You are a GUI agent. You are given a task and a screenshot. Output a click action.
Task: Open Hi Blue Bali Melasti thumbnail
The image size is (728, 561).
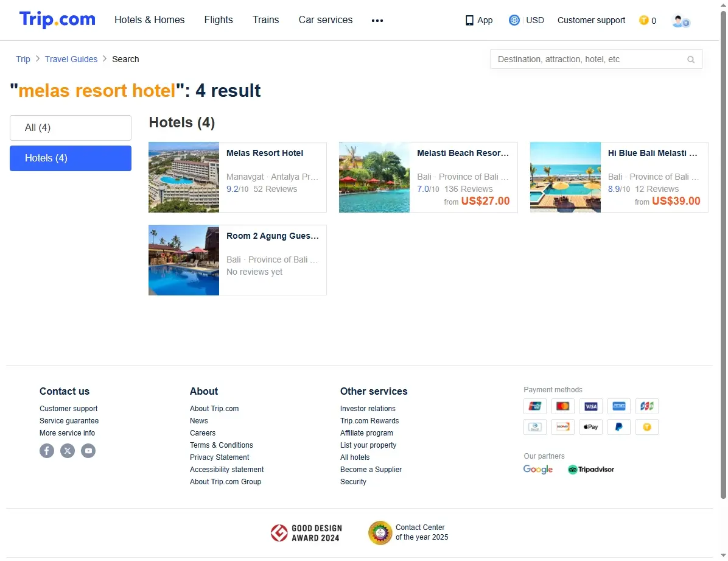(565, 177)
